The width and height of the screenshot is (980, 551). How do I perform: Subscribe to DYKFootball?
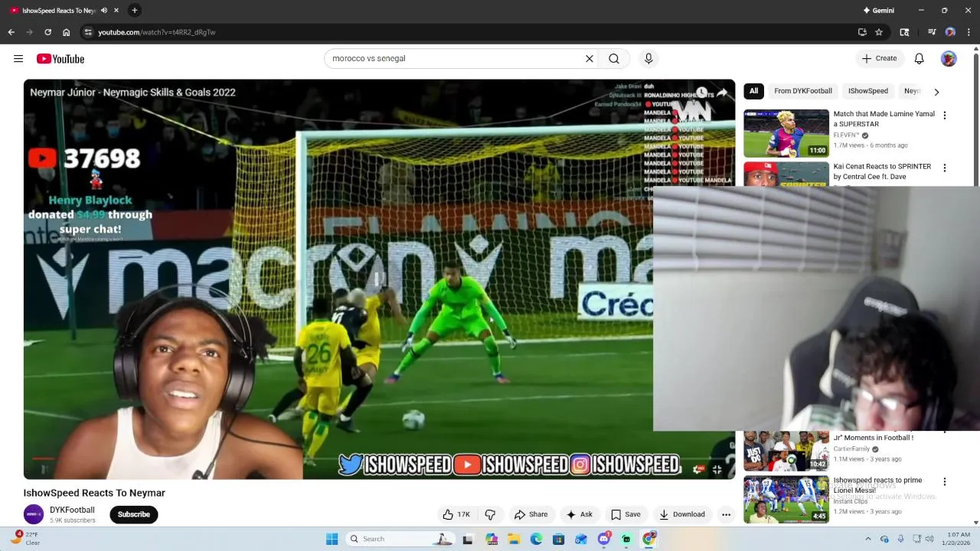[x=134, y=514]
